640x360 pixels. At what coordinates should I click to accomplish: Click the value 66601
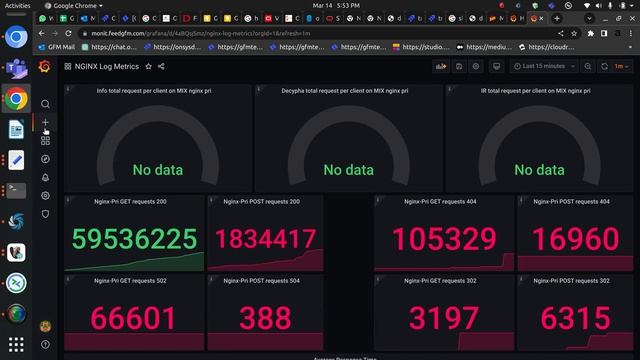(133, 318)
